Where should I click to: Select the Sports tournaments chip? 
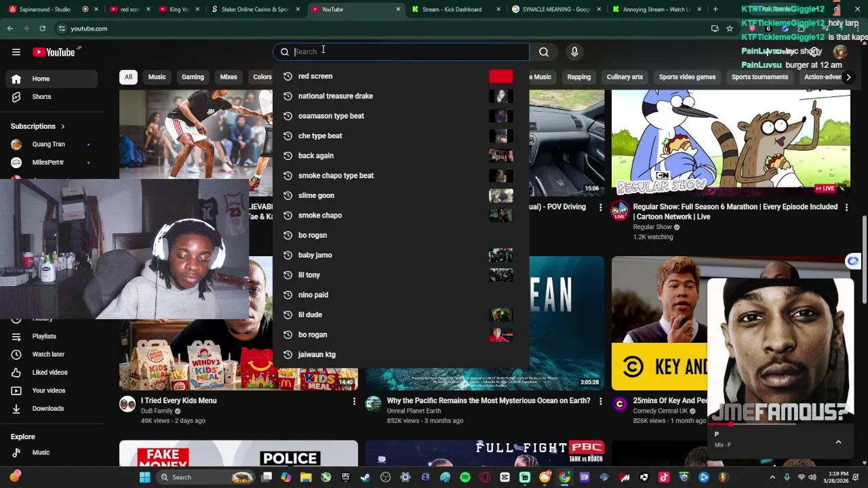tap(759, 77)
